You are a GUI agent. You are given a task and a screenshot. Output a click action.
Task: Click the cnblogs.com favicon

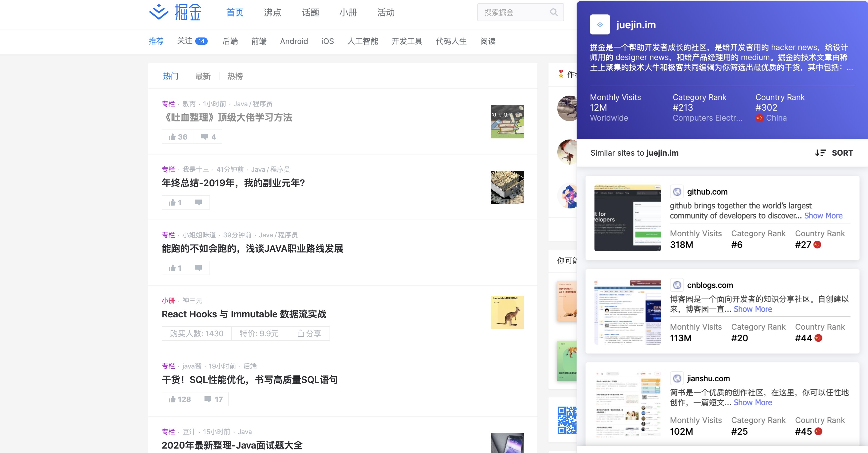click(677, 285)
